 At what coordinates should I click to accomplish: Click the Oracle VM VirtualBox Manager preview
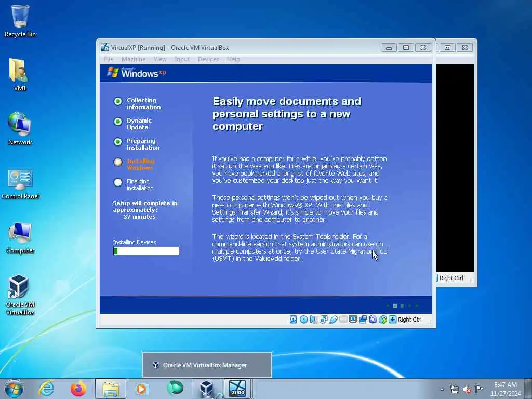point(207,365)
